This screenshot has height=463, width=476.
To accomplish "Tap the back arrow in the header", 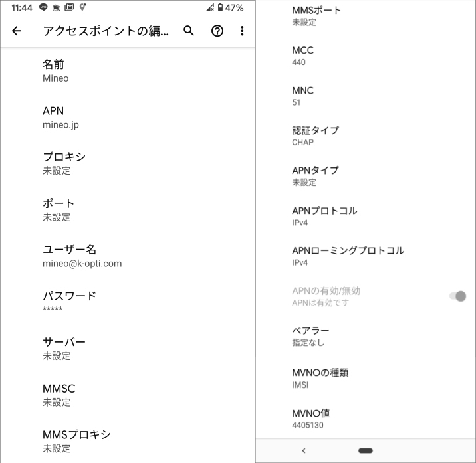I will pos(17,31).
